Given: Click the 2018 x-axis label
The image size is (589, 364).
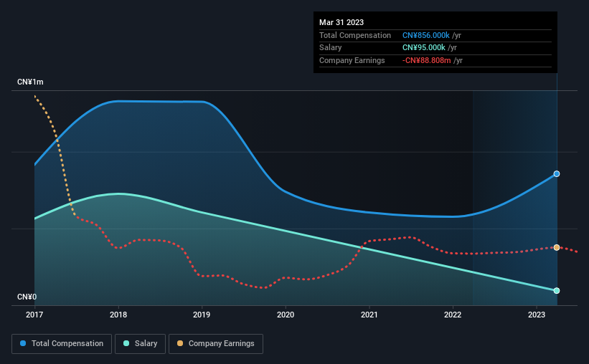Looking at the screenshot, I should click(x=118, y=315).
